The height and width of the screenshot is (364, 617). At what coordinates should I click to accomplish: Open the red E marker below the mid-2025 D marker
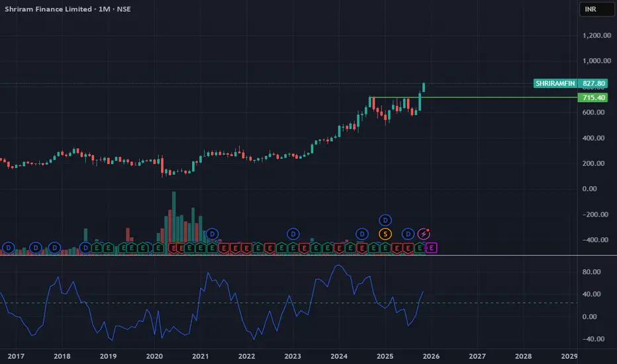point(408,248)
